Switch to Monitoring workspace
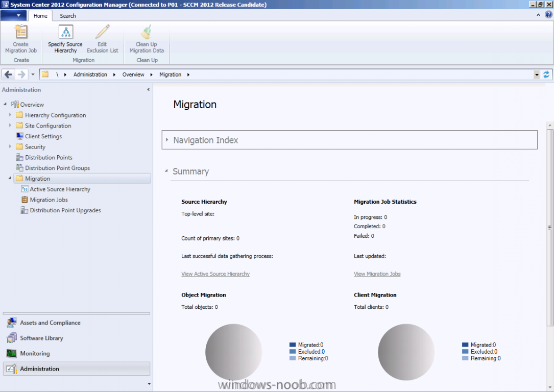 point(77,354)
